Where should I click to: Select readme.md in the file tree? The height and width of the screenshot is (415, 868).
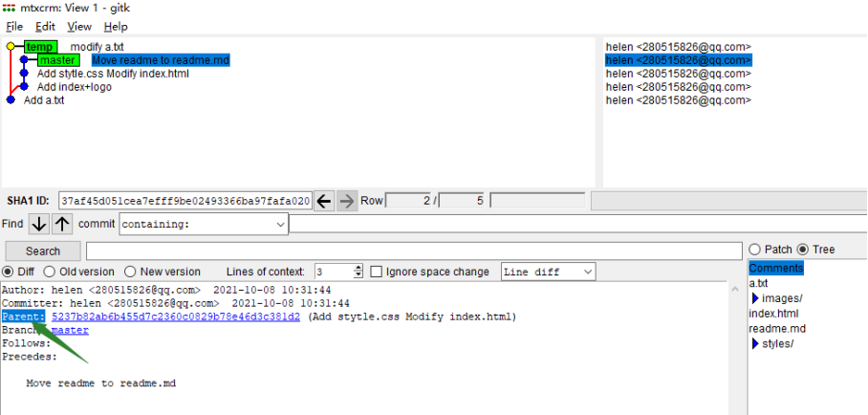point(777,329)
